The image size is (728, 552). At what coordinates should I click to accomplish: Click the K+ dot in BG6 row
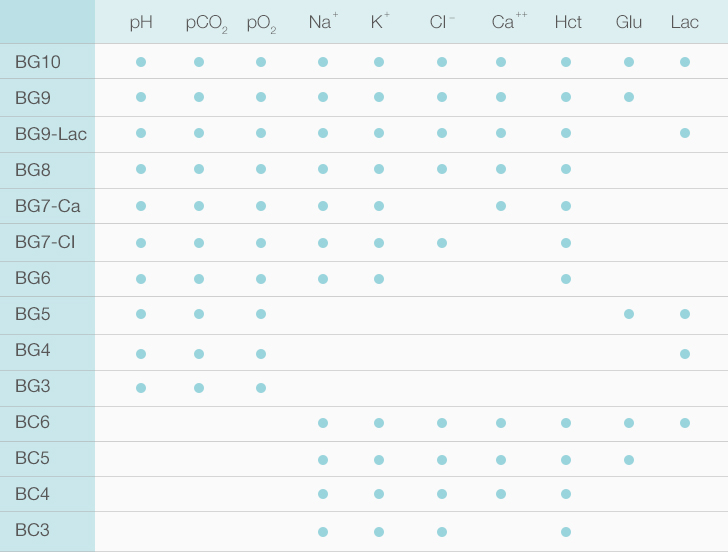pos(379,279)
